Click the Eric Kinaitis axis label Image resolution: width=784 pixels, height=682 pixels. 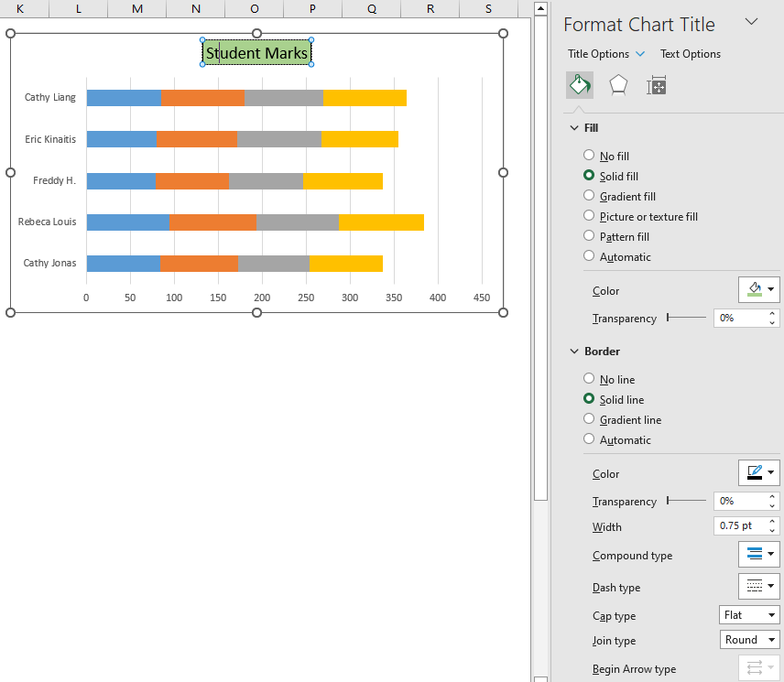[x=50, y=139]
